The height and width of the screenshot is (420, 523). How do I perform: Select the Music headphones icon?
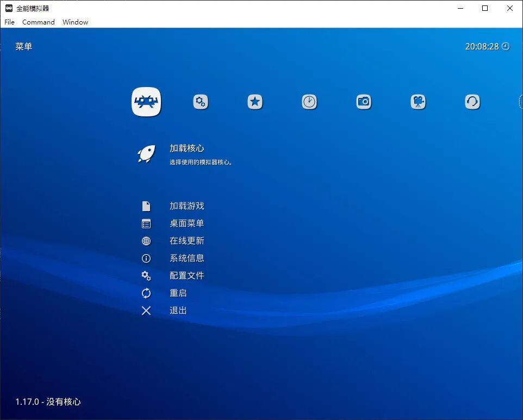point(472,101)
